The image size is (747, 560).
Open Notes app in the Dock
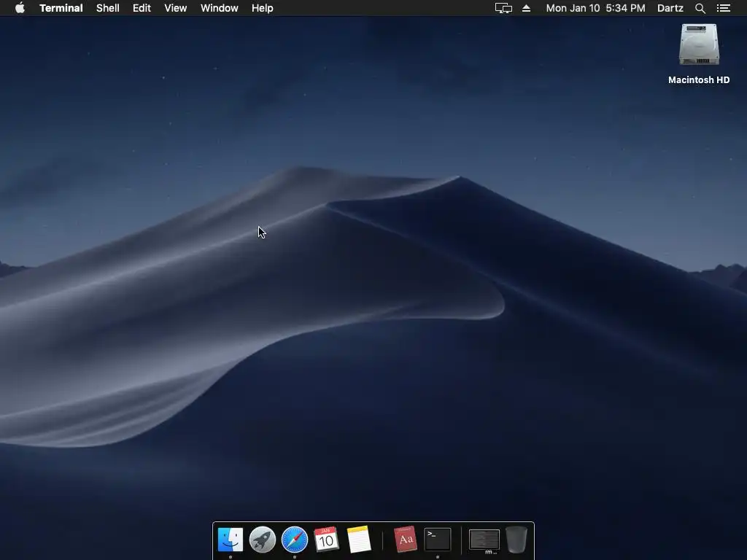(359, 540)
